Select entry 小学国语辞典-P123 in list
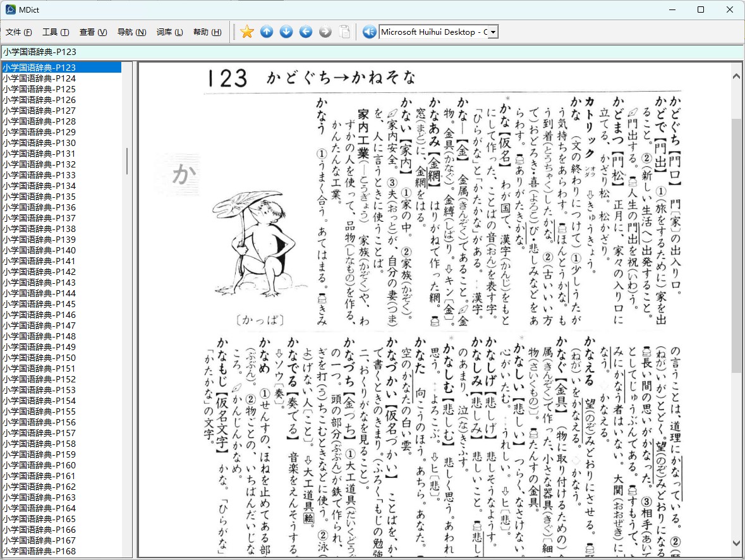 point(61,68)
